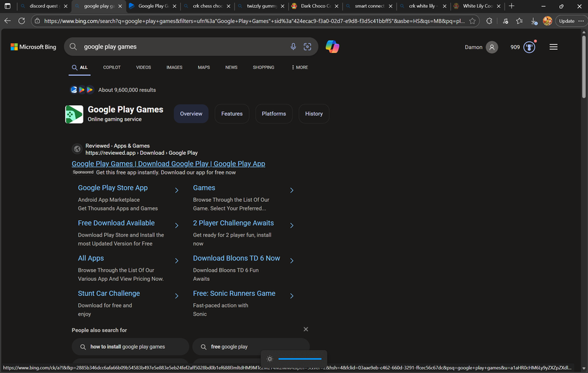This screenshot has height=373, width=588.
Task: Adjust the brightness slider bar
Action: [300, 359]
